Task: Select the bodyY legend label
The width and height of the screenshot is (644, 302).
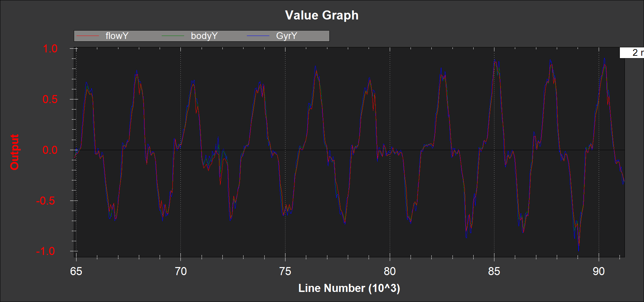Action: [x=204, y=36]
